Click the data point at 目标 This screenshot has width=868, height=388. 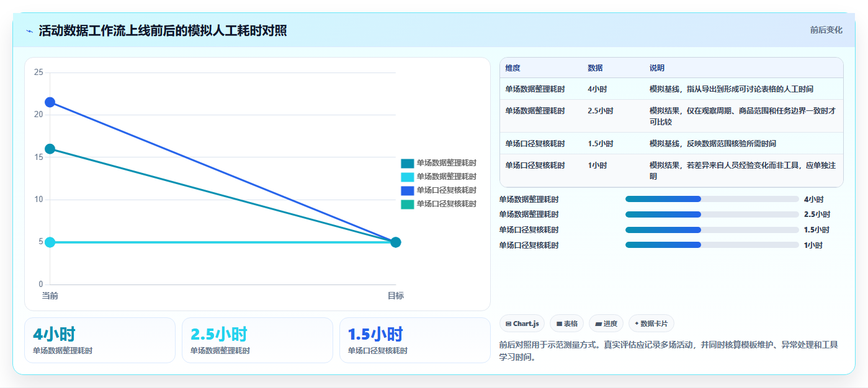pyautogui.click(x=396, y=242)
